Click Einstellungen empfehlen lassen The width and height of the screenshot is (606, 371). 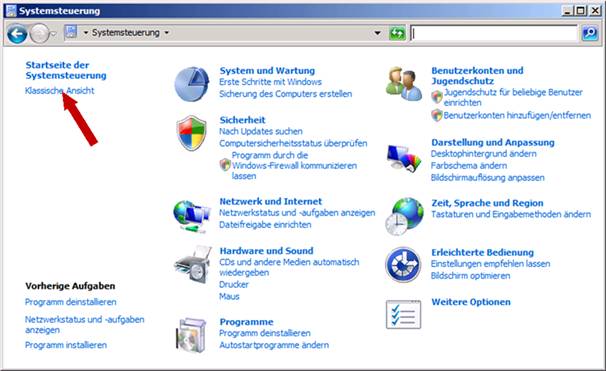click(490, 264)
